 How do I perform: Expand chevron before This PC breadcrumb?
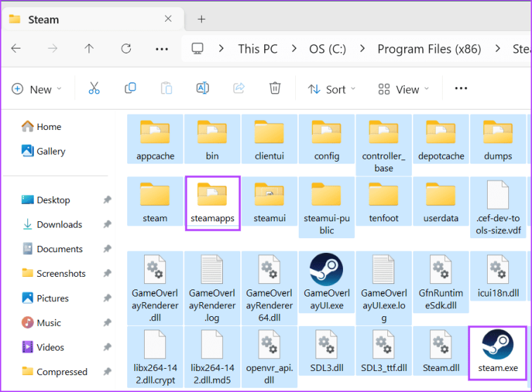pos(221,48)
